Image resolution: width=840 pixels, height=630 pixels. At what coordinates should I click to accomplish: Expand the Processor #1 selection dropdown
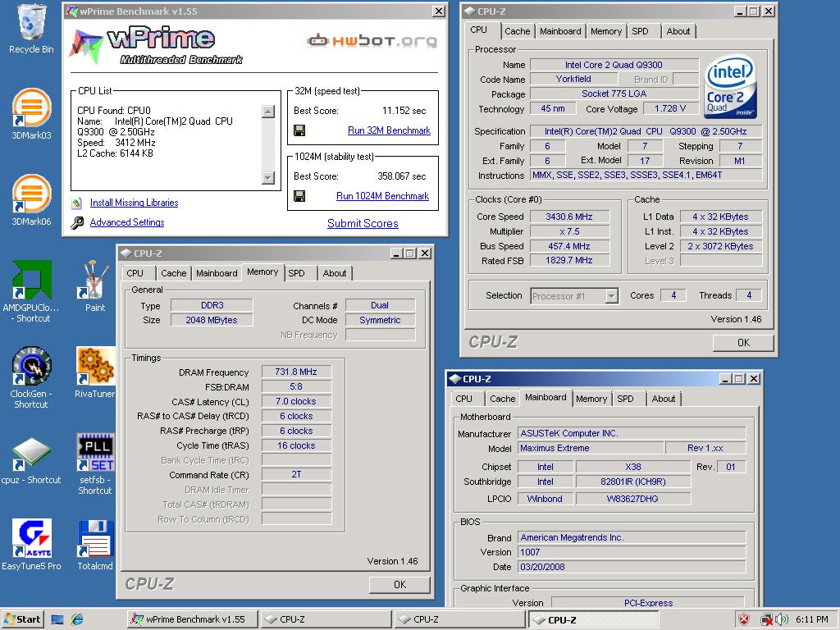tap(611, 295)
